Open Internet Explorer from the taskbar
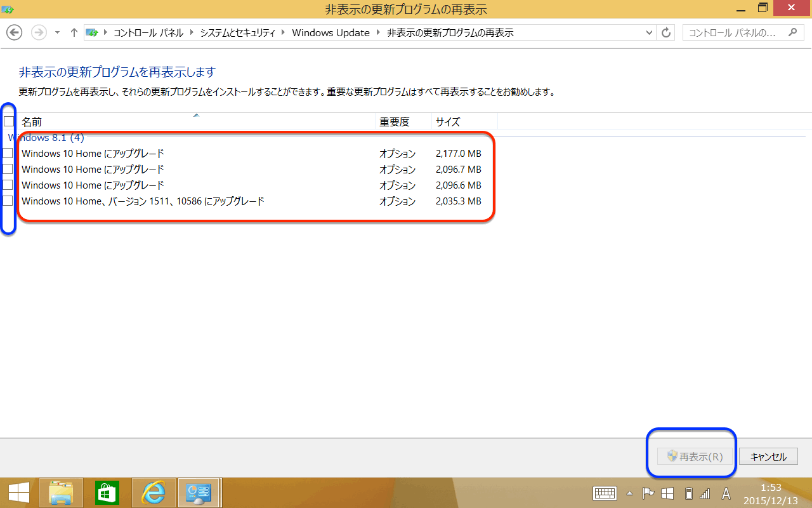 coord(154,493)
